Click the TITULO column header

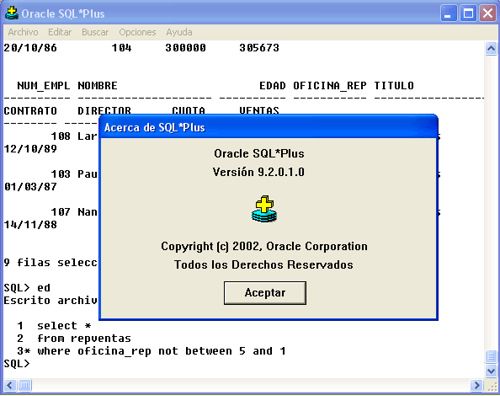click(x=394, y=86)
